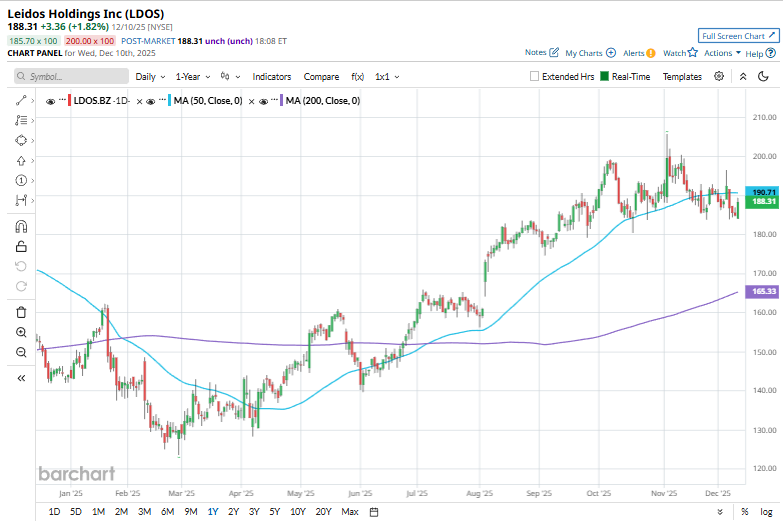Expand the 1-Year period dropdown
The image size is (783, 527).
[192, 76]
